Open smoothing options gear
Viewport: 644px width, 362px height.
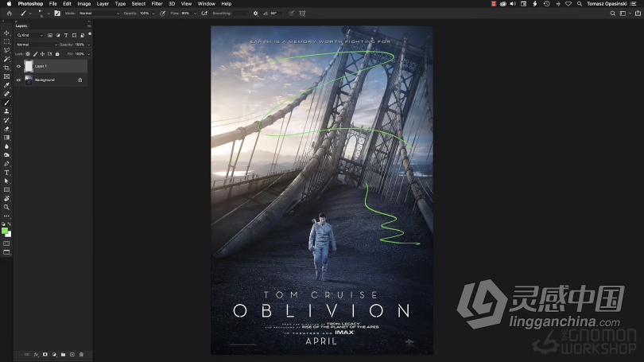(255, 14)
